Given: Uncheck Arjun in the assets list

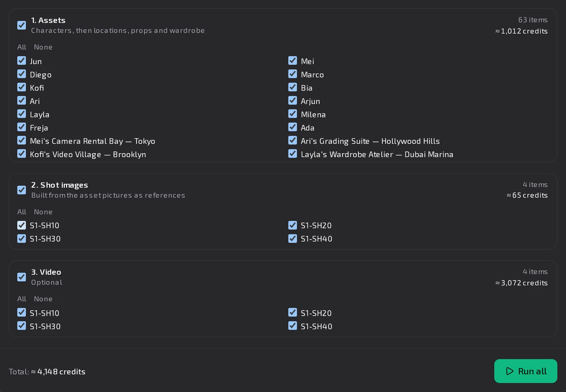Looking at the screenshot, I should pyautogui.click(x=293, y=101).
